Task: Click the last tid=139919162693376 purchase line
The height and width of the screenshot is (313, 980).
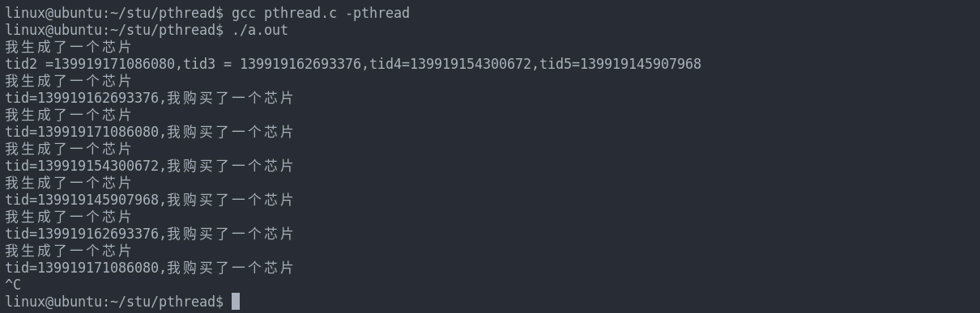Action: [149, 234]
